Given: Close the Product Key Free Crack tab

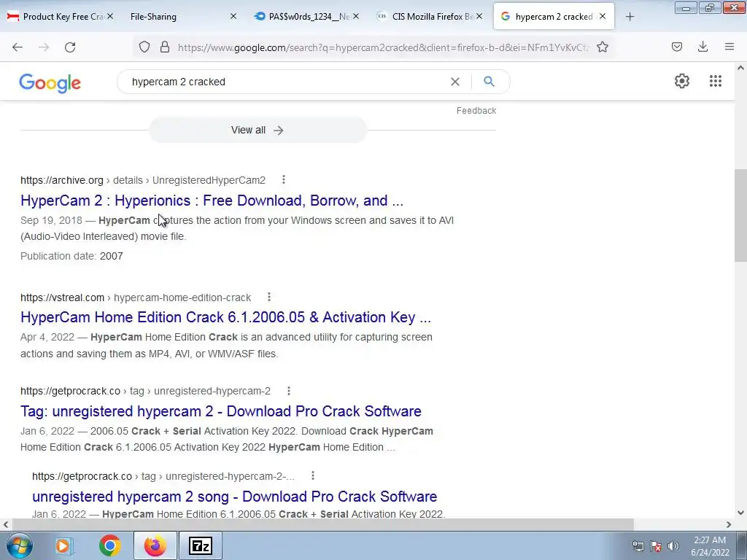Looking at the screenshot, I should pos(110,17).
